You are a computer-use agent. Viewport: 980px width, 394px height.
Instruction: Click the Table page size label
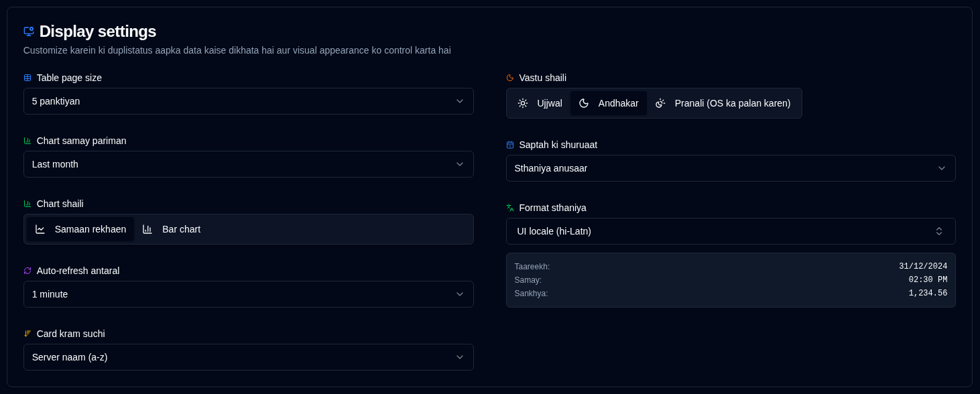pos(69,78)
